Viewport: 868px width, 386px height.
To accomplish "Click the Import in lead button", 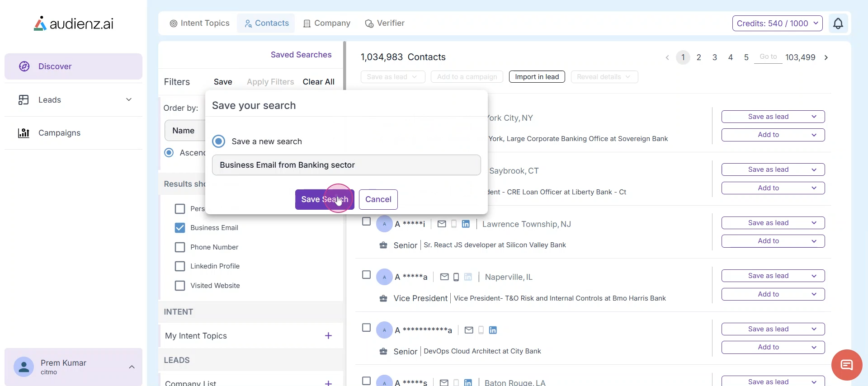I will click(x=537, y=77).
